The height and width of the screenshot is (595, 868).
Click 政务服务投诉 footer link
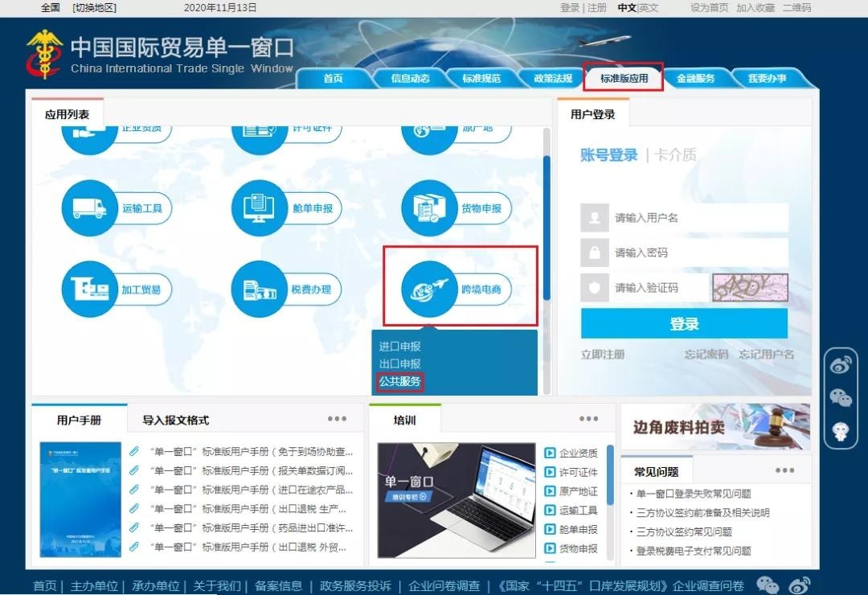(x=355, y=585)
